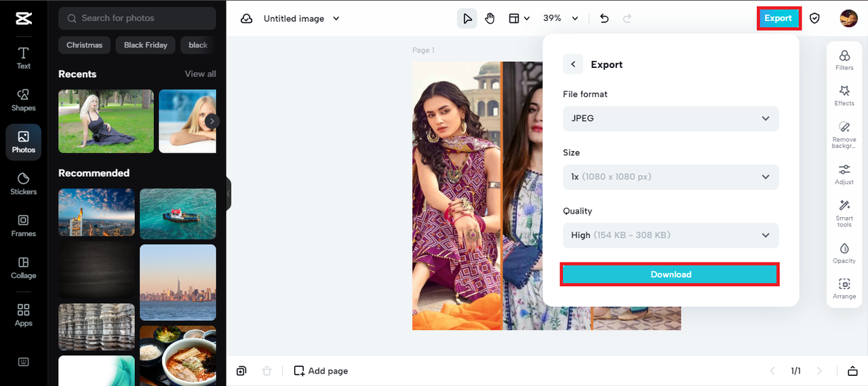
Task: Choose the city skyline sunset recommended photo
Action: (96, 212)
